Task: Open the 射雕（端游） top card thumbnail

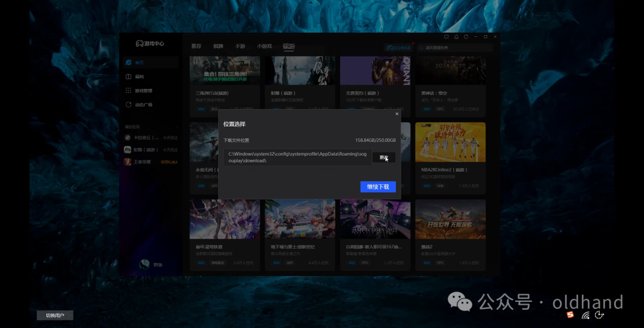Action: pos(300,70)
